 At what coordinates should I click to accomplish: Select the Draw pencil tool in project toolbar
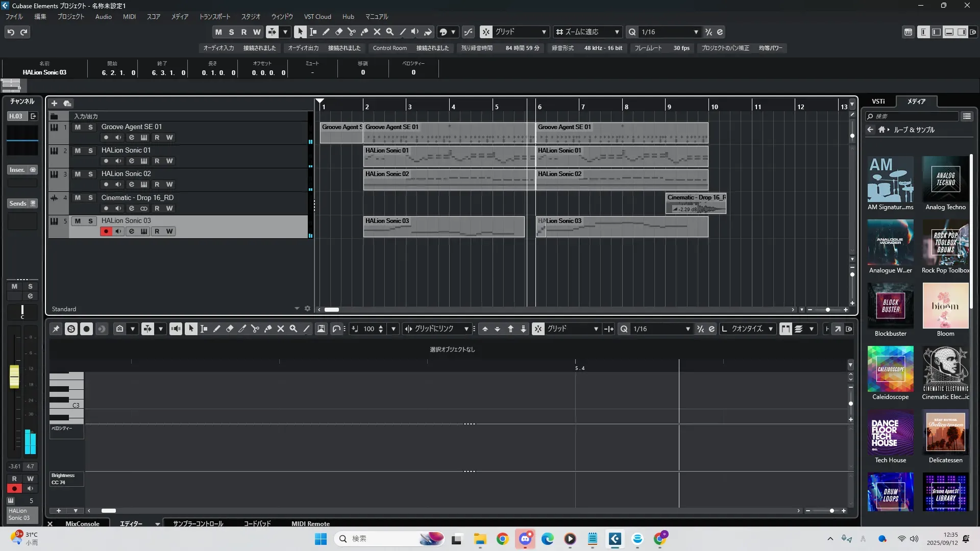click(326, 32)
